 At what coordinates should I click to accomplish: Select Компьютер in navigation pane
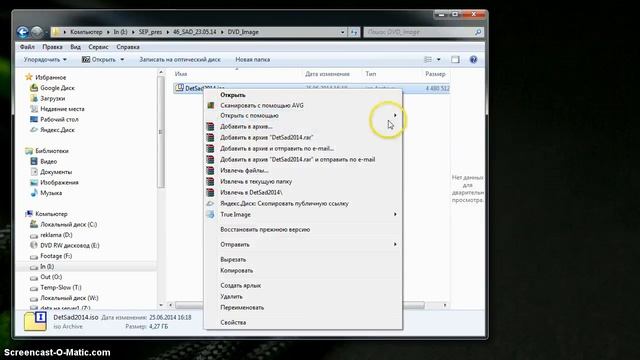pos(51,214)
